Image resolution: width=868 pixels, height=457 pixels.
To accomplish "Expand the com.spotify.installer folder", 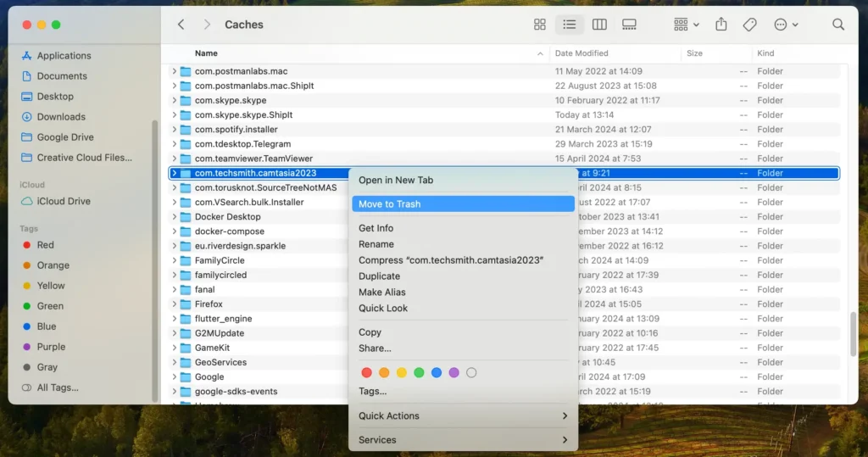I will click(174, 130).
